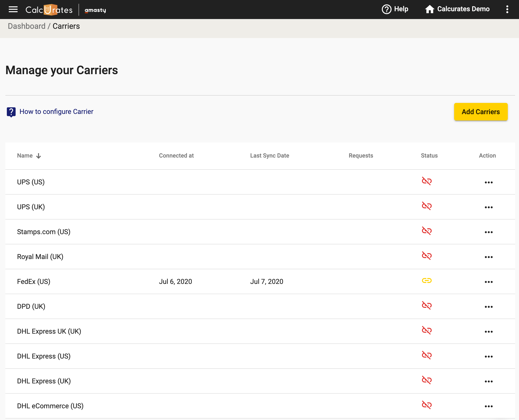This screenshot has height=420, width=519.
Task: Open action menu for DHL Express UK (UK)
Action: (489, 332)
